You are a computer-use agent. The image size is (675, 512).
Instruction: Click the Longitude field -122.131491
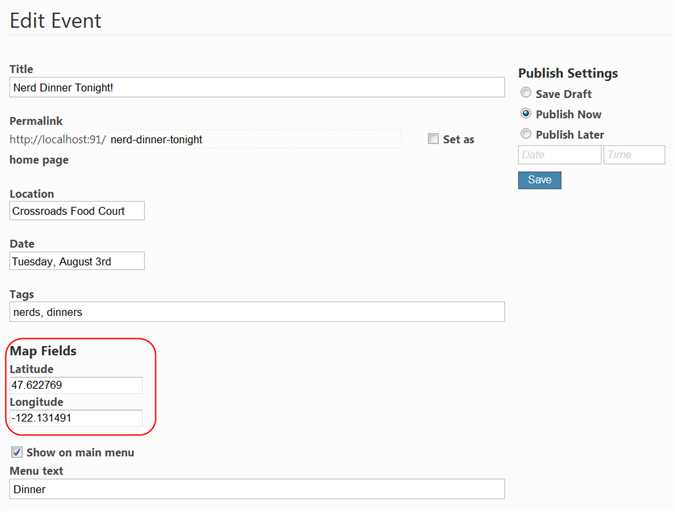[76, 418]
